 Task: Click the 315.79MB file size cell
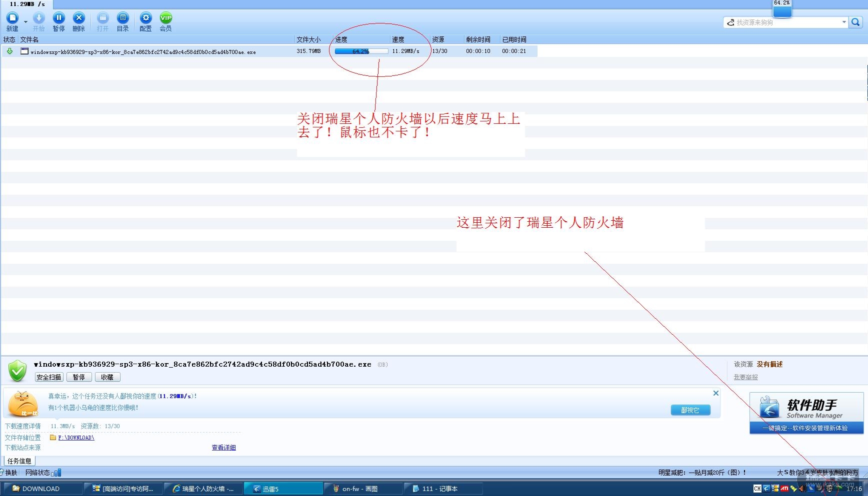tap(308, 51)
